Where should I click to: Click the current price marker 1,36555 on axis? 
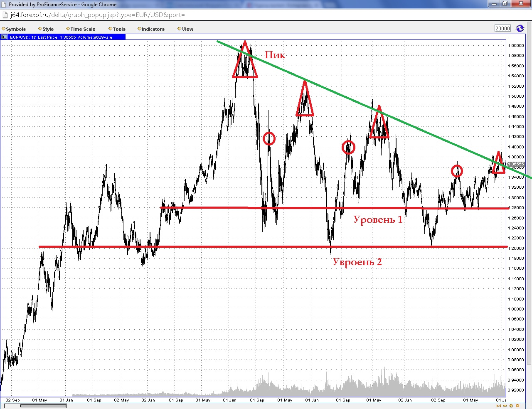click(x=516, y=164)
